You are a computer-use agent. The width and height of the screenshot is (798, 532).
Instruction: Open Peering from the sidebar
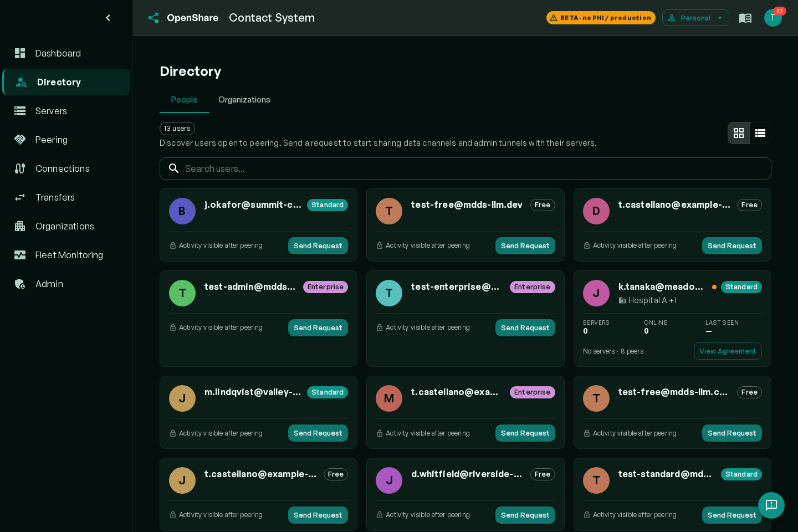66,140
